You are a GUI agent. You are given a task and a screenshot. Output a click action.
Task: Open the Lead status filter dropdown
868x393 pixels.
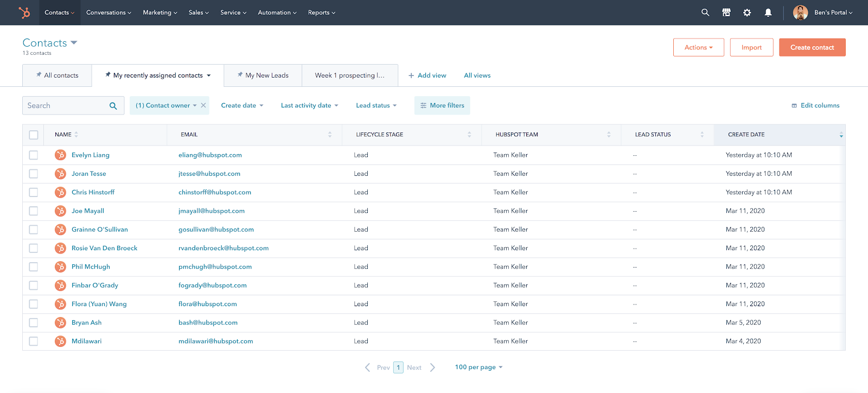pyautogui.click(x=376, y=105)
